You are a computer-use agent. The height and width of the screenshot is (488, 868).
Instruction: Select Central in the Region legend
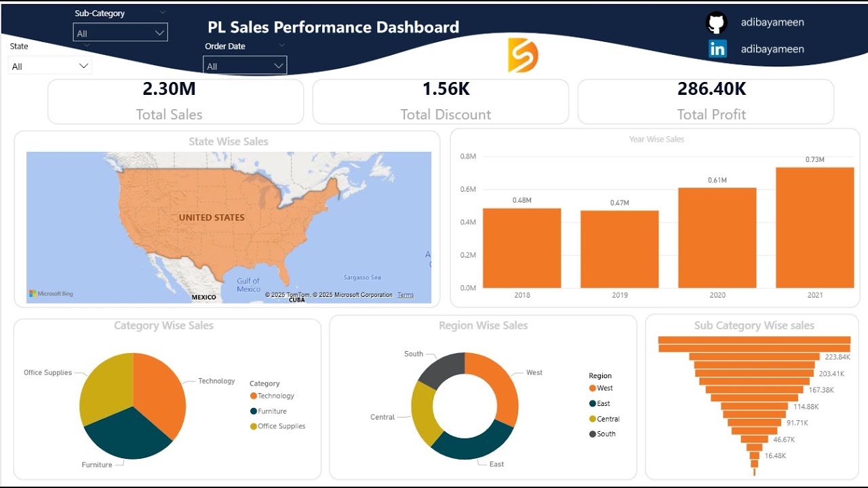point(604,419)
